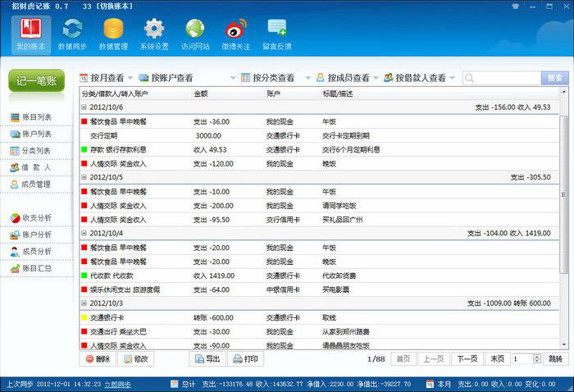This screenshot has width=574, height=392.
Task: Click the 切换账本 link in title bar
Action: (x=114, y=7)
